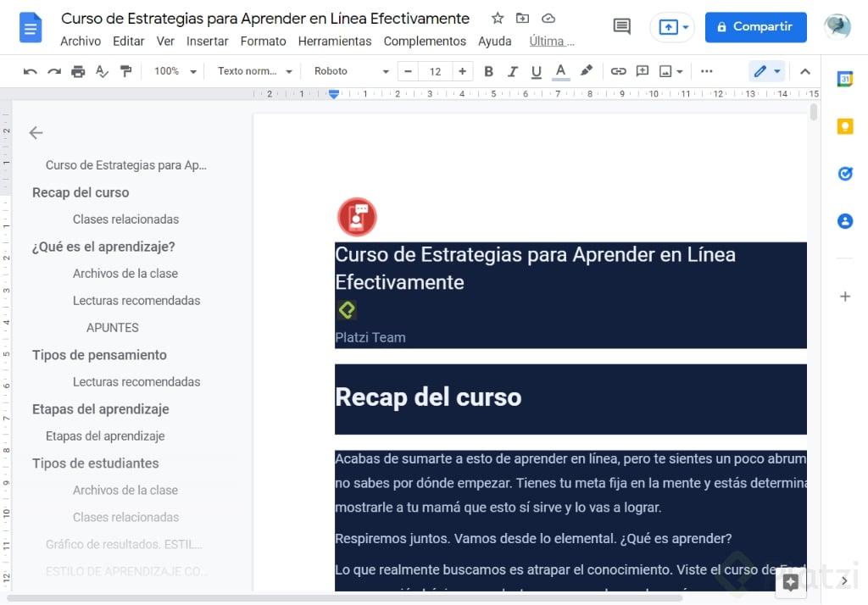Add a comment from toolbar
This screenshot has width=868, height=605.
pyautogui.click(x=643, y=71)
